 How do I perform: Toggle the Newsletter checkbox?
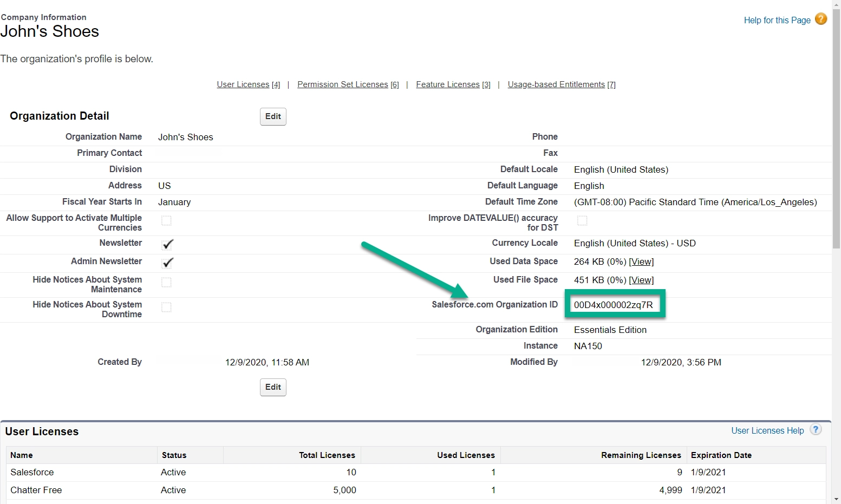[x=167, y=244]
